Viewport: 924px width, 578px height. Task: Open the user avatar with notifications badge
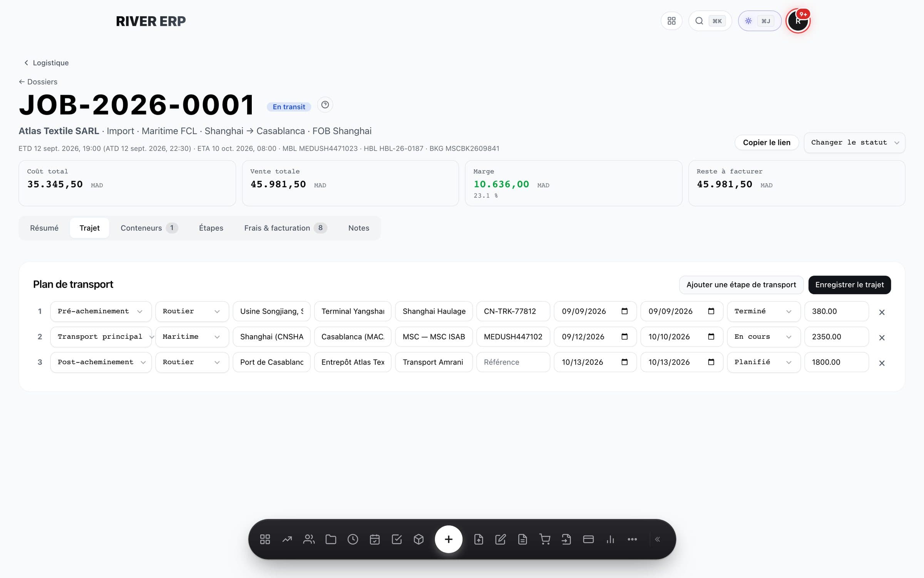[x=798, y=21]
